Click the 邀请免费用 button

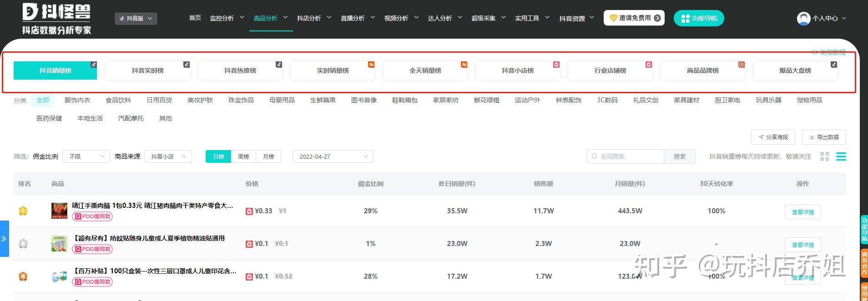[634, 18]
